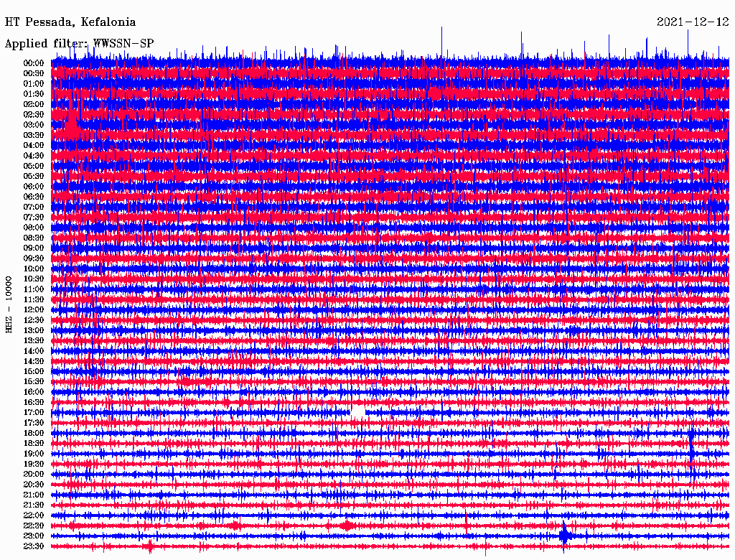Click the 'Applied filter: WWSSN-SP' label
Image resolution: width=735 pixels, height=560 pixels.
click(x=79, y=44)
